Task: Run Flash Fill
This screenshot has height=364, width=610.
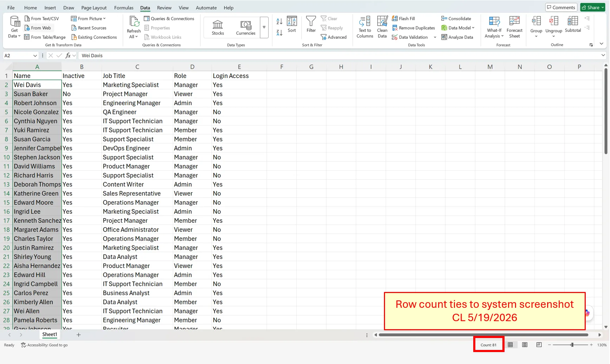Action: [403, 19]
